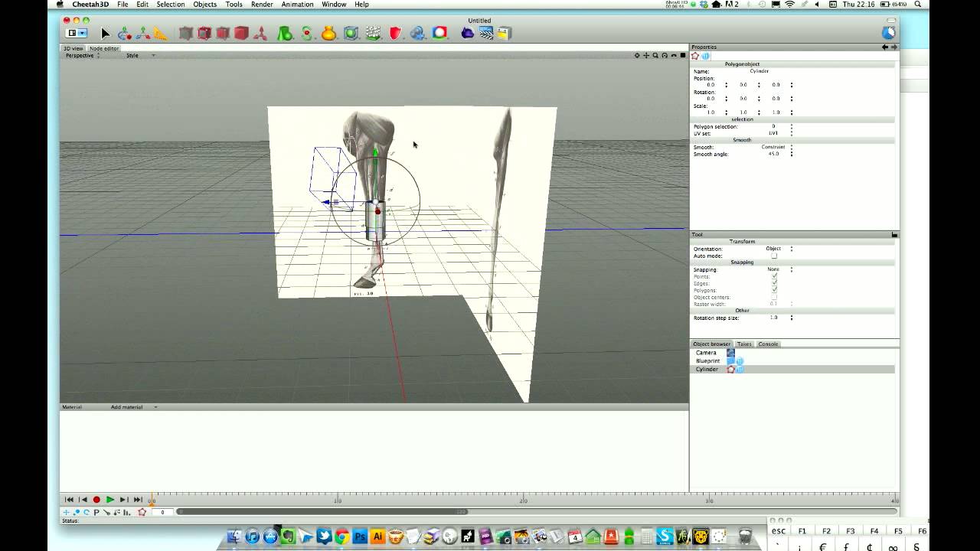The height and width of the screenshot is (551, 980).
Task: Open the UV set dropdown
Action: click(x=779, y=133)
